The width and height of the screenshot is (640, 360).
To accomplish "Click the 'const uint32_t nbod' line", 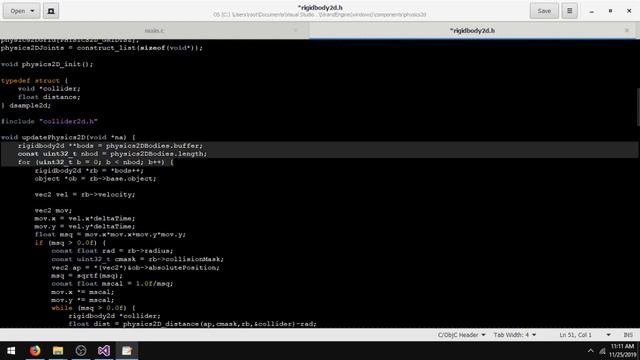I will pos(112,154).
